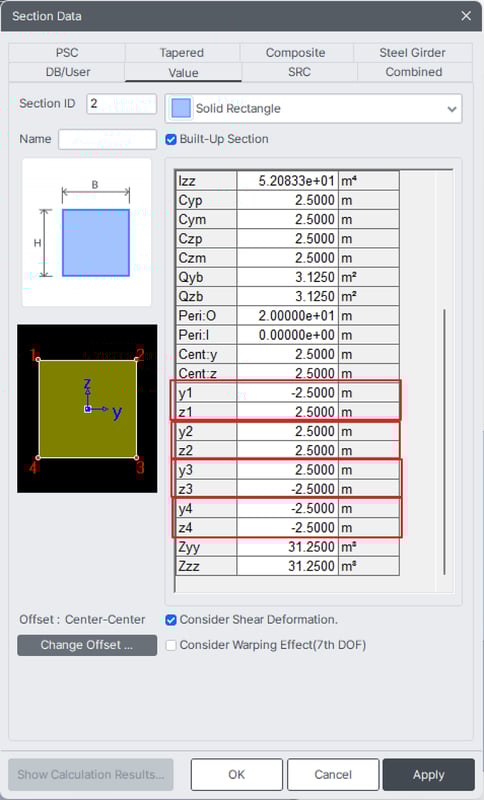Switch to the Tapered tab

(x=182, y=53)
